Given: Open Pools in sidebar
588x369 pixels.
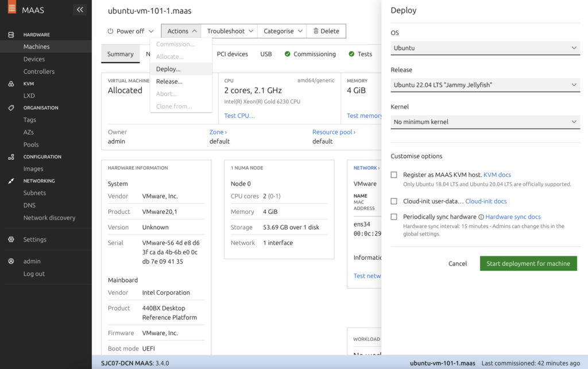Looking at the screenshot, I should (31, 144).
